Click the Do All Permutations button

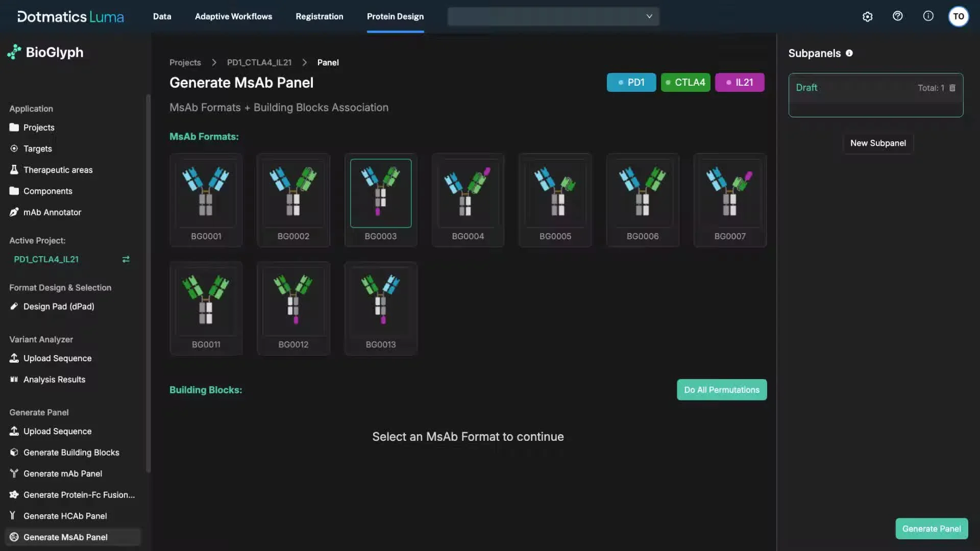721,390
